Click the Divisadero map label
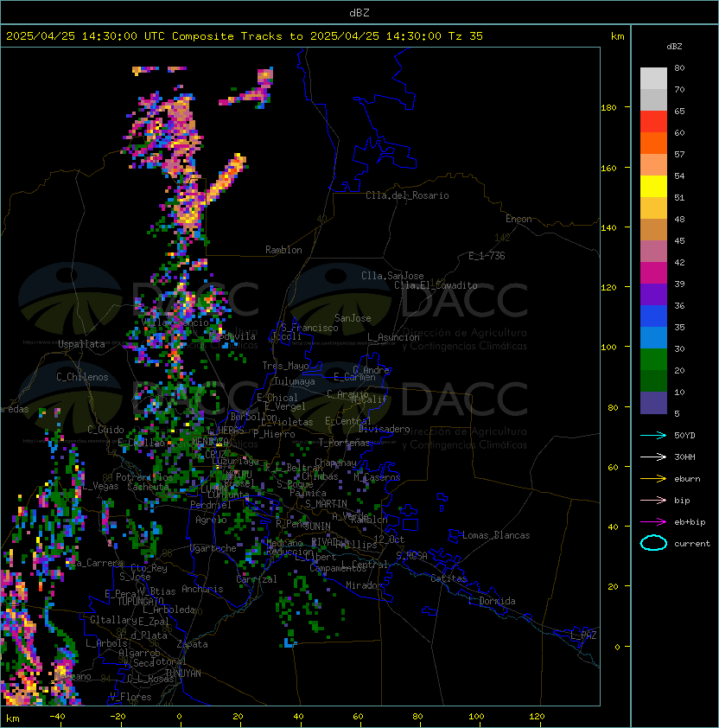This screenshot has width=719, height=728. click(x=384, y=429)
